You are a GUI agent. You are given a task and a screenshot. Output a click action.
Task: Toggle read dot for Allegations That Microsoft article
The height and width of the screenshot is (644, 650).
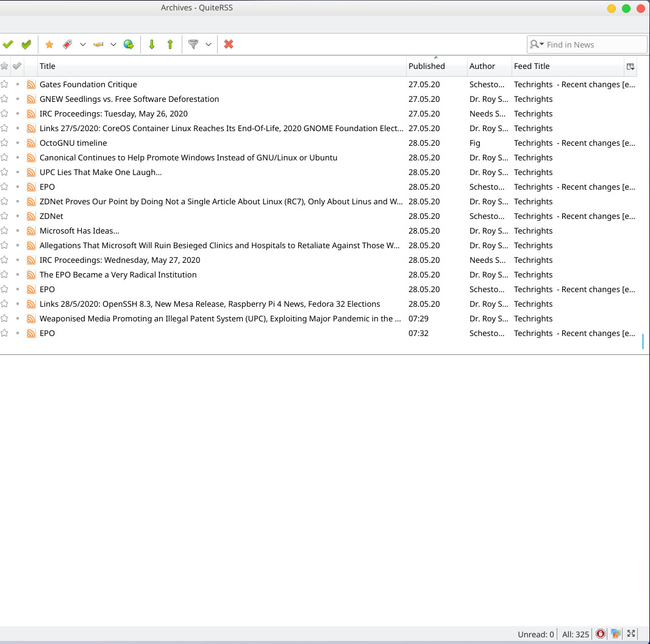(x=18, y=246)
